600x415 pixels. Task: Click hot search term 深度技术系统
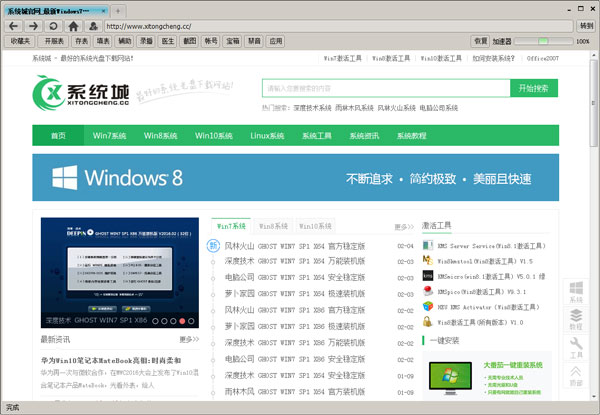pyautogui.click(x=312, y=108)
